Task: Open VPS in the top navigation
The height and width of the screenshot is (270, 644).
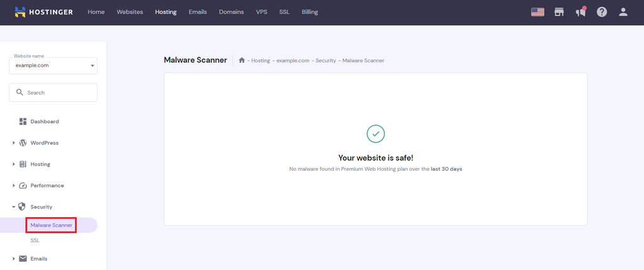Action: tap(261, 12)
